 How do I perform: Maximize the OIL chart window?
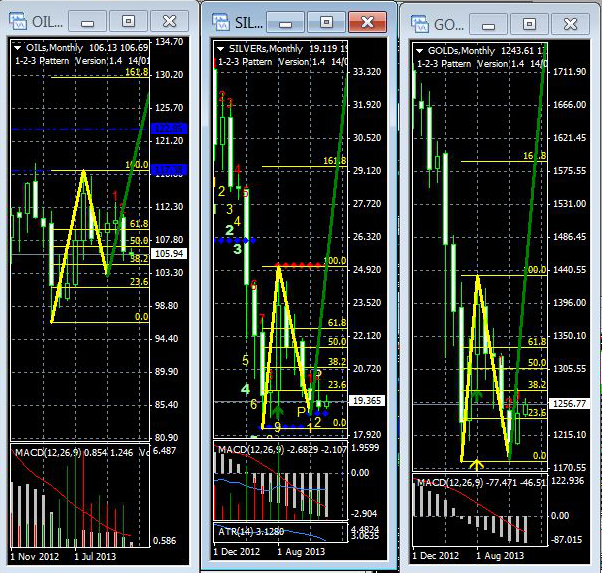pyautogui.click(x=128, y=21)
